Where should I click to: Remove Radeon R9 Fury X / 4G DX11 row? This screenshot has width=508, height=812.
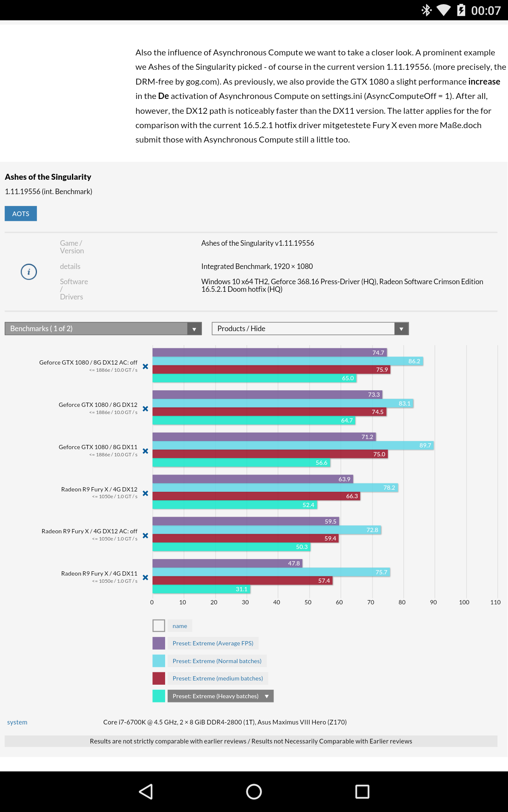145,577
